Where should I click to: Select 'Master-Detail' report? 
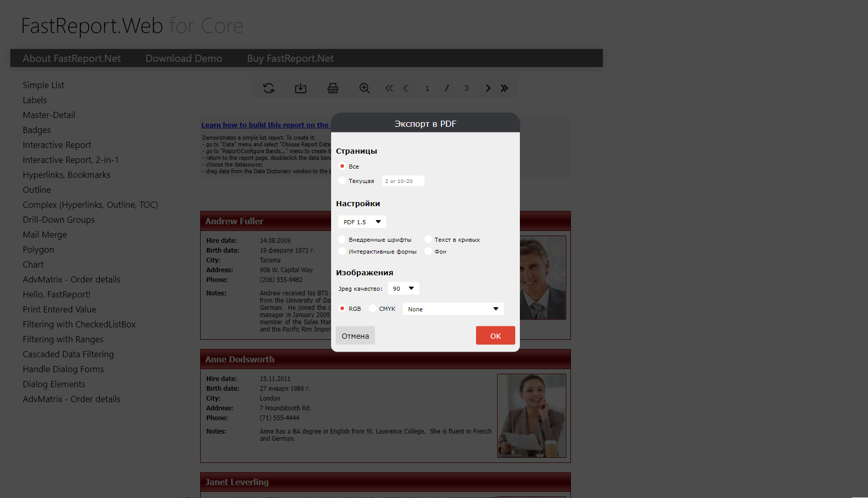[x=49, y=115]
